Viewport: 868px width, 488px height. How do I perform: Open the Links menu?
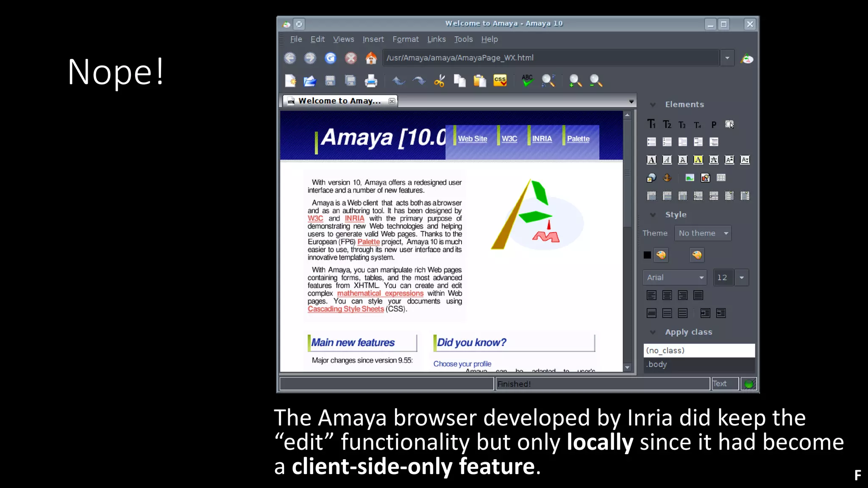437,39
